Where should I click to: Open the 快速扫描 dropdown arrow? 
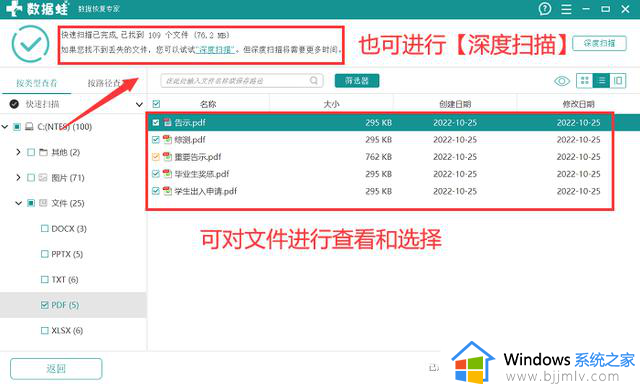[139, 104]
